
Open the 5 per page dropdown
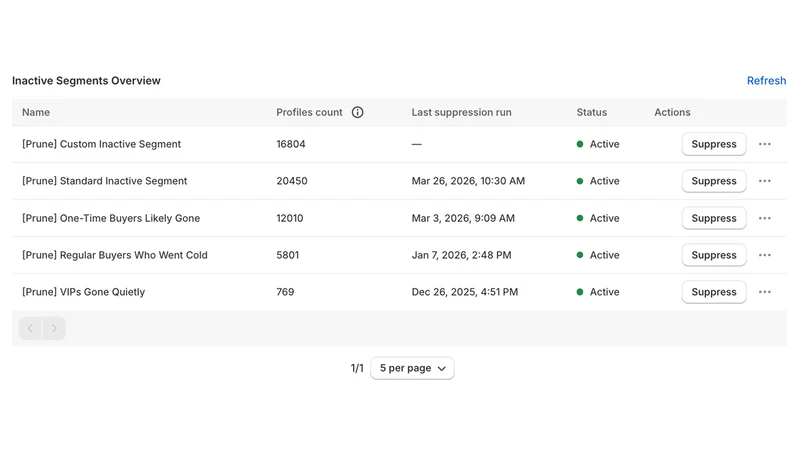pos(412,368)
